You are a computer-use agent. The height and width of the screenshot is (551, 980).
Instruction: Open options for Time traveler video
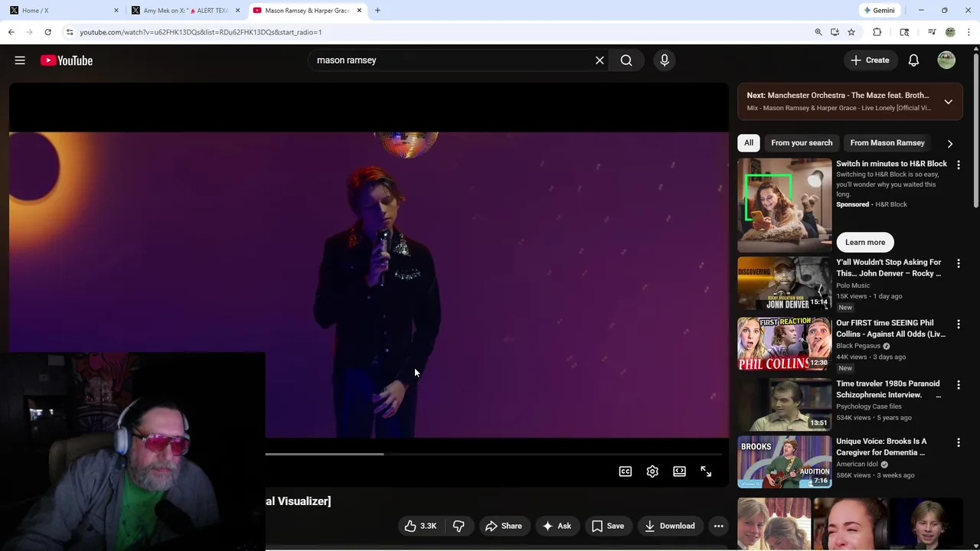tap(958, 385)
